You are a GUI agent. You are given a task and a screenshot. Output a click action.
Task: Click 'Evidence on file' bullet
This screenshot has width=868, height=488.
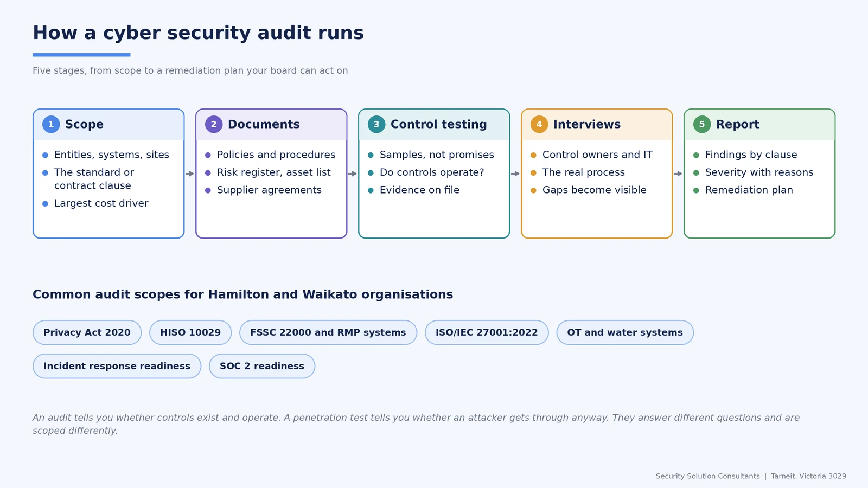[419, 190]
